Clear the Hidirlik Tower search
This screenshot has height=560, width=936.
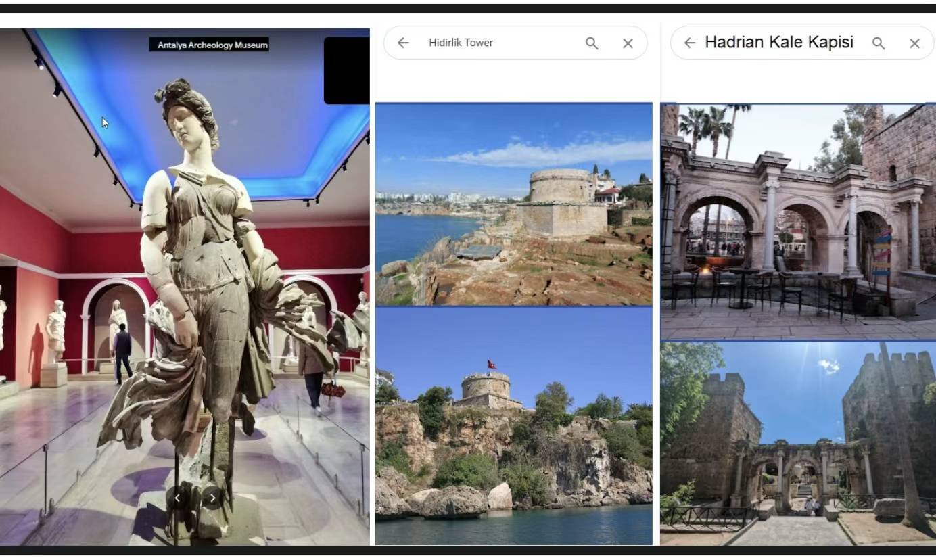tap(628, 43)
